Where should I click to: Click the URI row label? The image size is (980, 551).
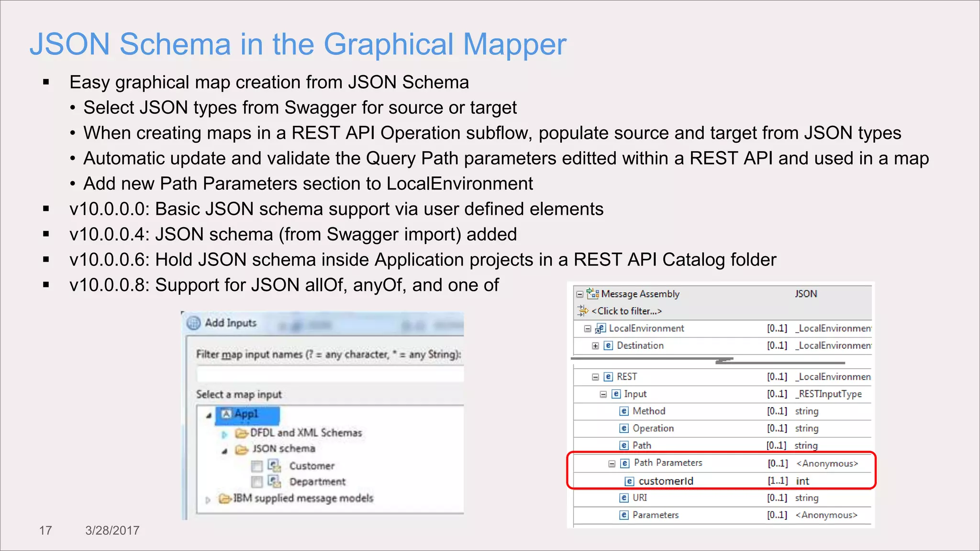[640, 497]
